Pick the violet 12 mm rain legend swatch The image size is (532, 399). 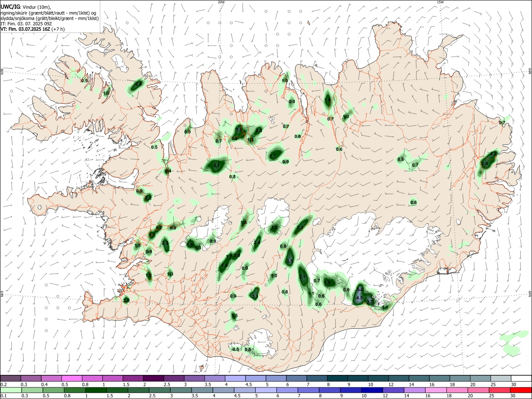tap(393, 390)
